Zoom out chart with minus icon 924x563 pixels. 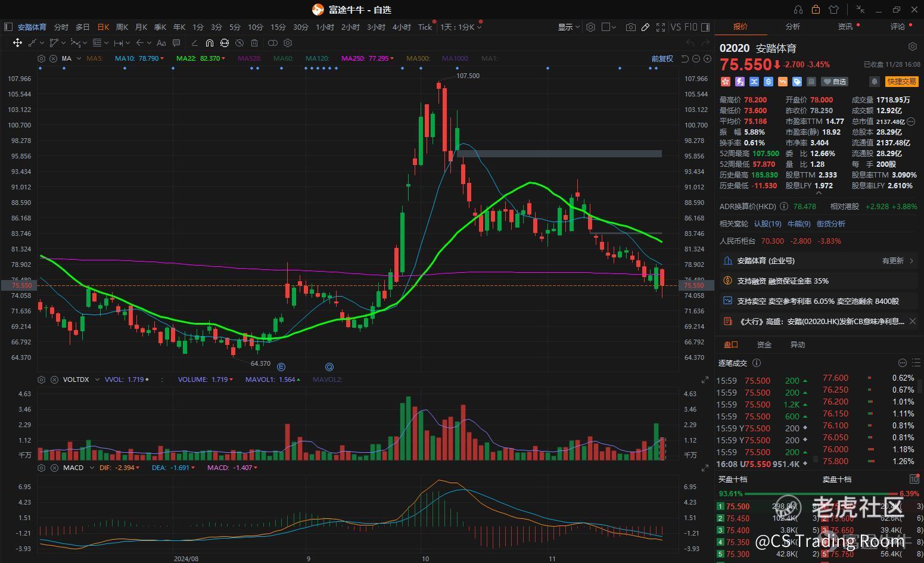(x=696, y=58)
